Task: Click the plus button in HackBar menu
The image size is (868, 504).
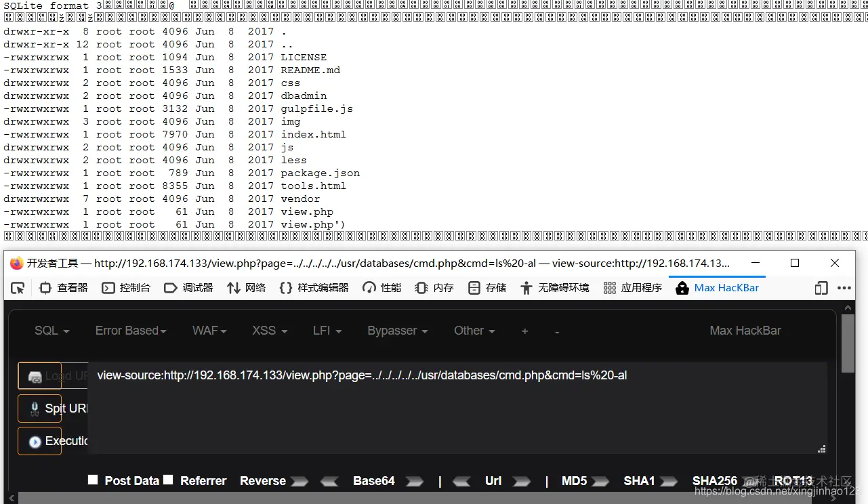Action: point(524,331)
